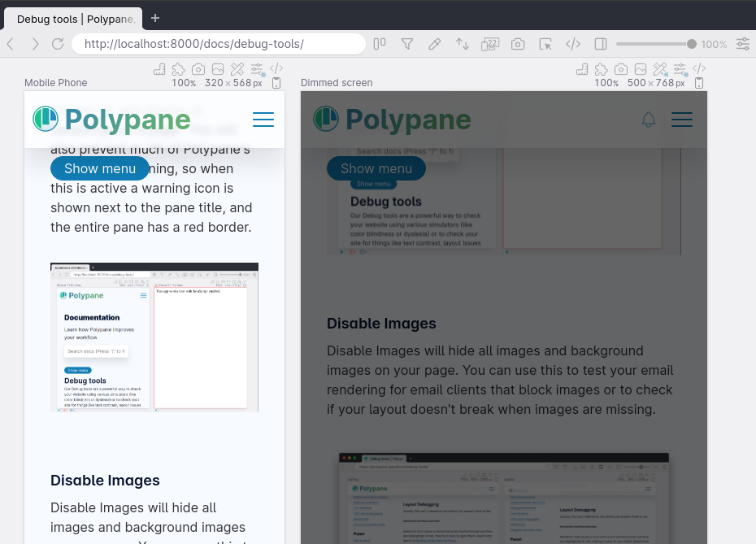This screenshot has width=756, height=544.
Task: Select the Debug tools | Polypane tab
Action: (73, 19)
